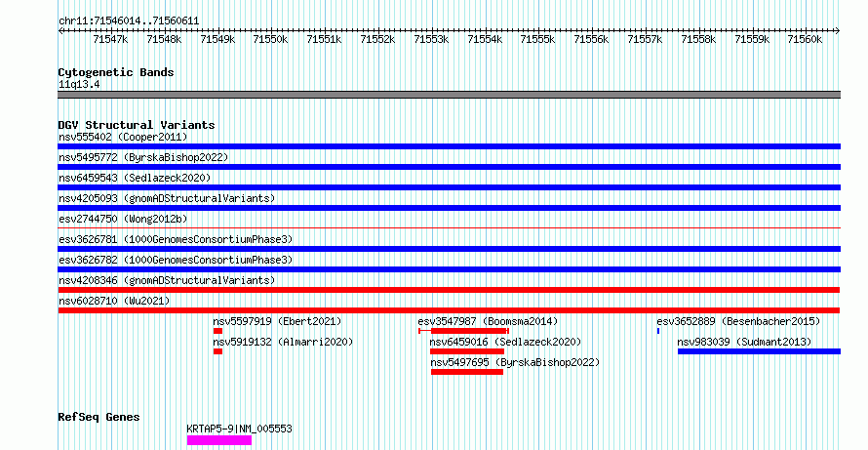This screenshot has height=450, width=868.
Task: Select red bar under esv3547987 (Boomsma2014)
Action: pos(463,331)
